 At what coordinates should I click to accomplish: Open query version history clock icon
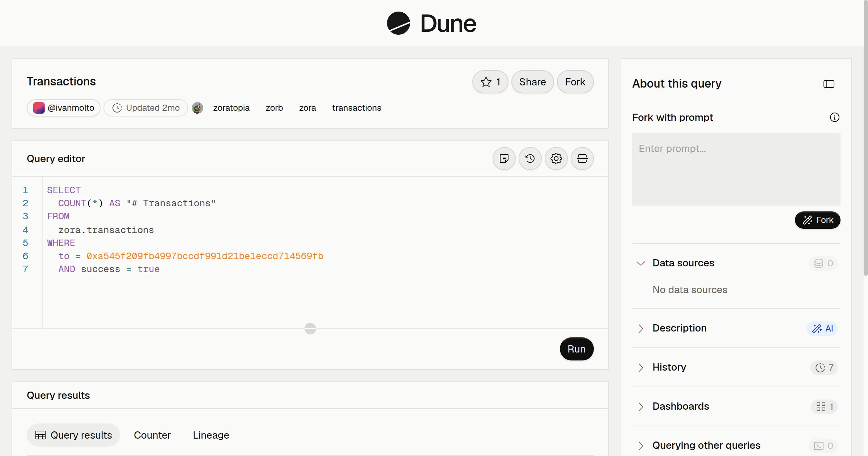[x=530, y=159]
